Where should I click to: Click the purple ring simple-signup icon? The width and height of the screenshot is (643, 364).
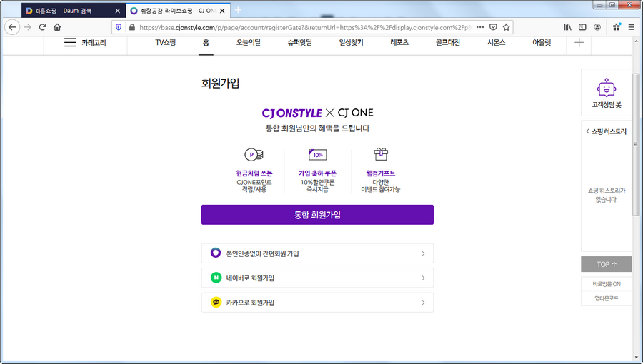pyautogui.click(x=216, y=253)
